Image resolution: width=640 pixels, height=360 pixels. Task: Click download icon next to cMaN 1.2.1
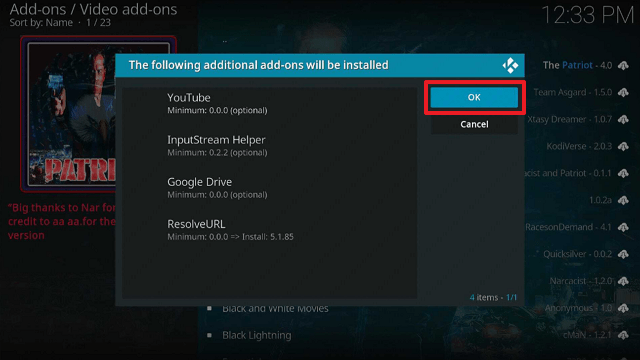click(x=623, y=335)
